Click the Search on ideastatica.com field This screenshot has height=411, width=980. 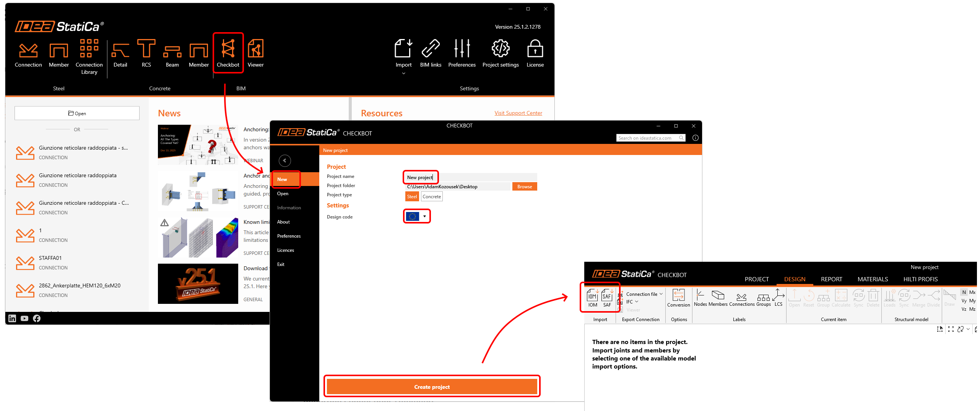651,138
